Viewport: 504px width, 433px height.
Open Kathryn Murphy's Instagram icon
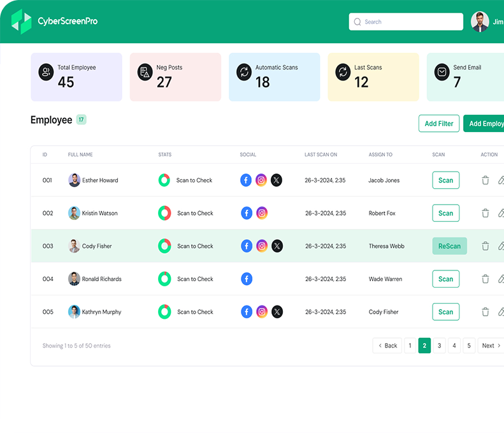point(262,312)
